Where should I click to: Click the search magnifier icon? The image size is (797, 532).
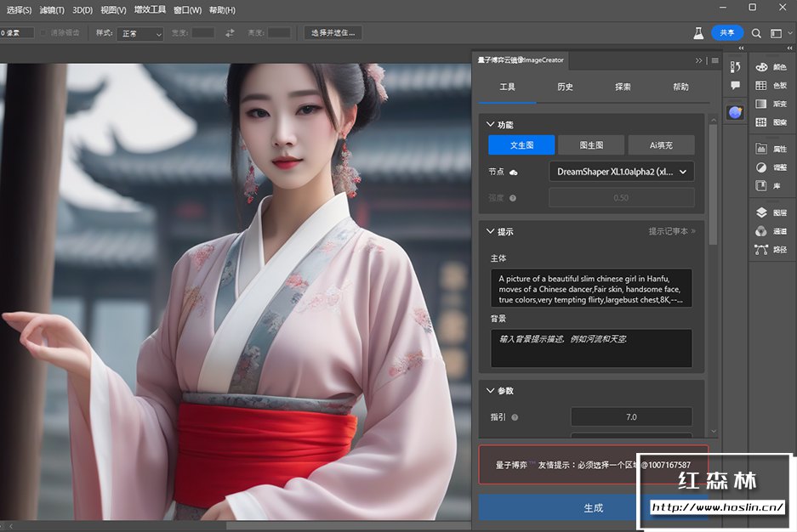click(754, 33)
